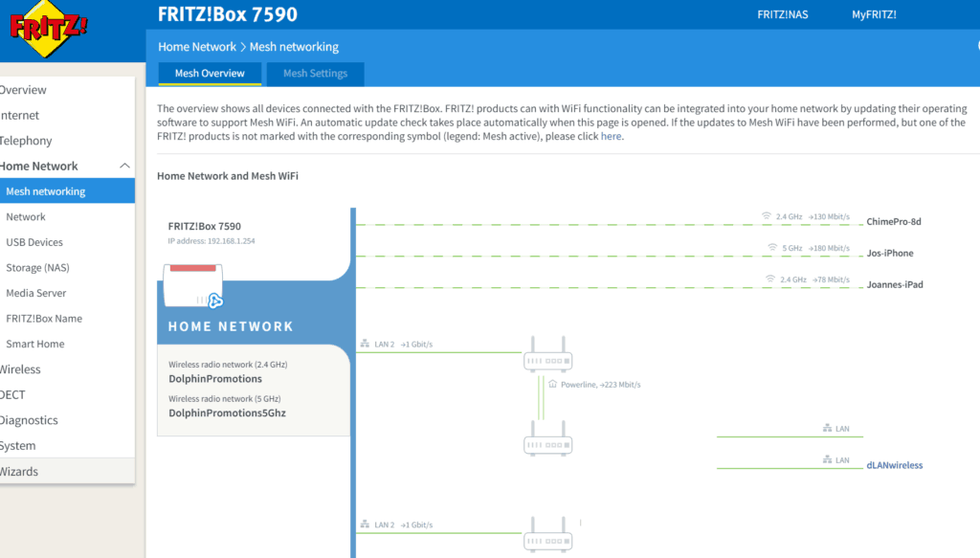Collapse the Home Network menu chevron
Viewport: 980px width, 558px height.
(124, 167)
